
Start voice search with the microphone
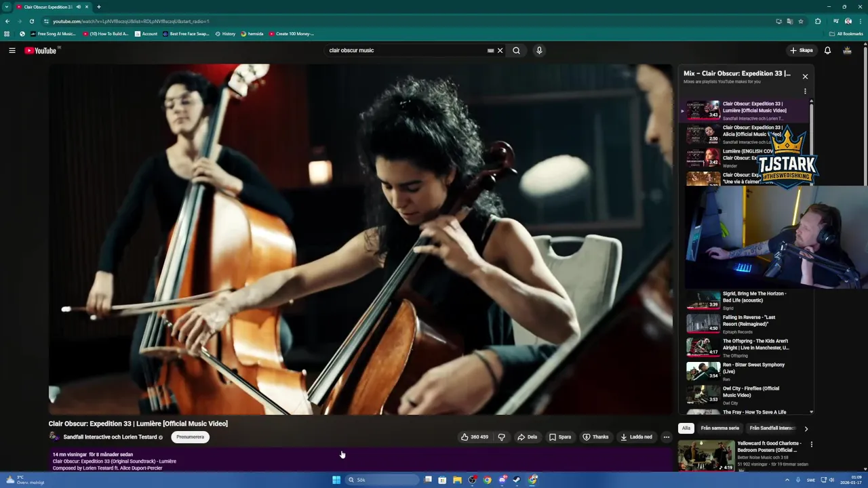[x=539, y=50]
